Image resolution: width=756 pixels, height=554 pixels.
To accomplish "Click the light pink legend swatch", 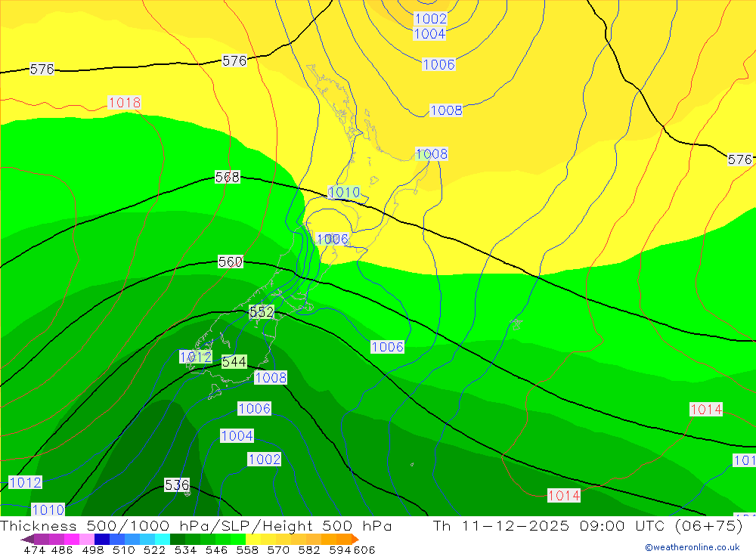I will click(x=87, y=539).
